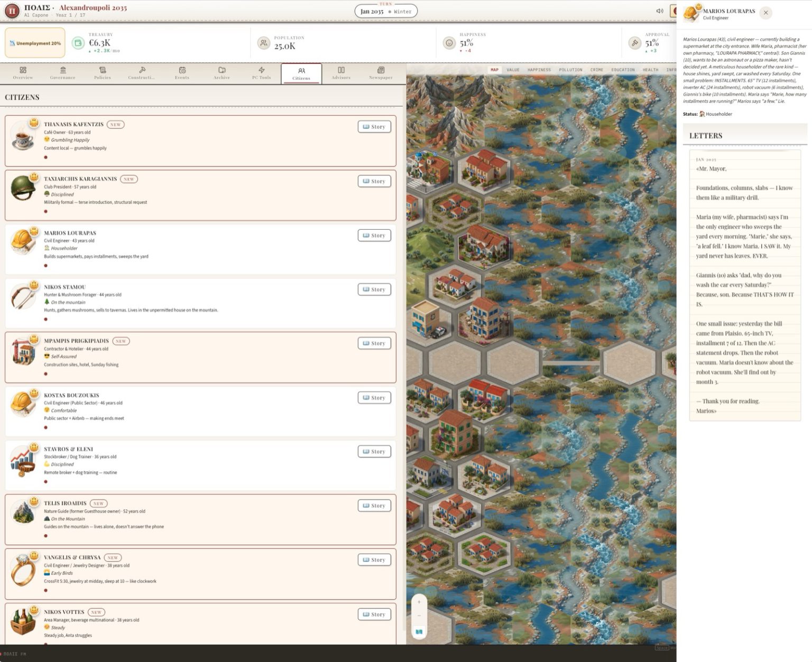Click the Householder status label
The image size is (812, 662).
[719, 114]
